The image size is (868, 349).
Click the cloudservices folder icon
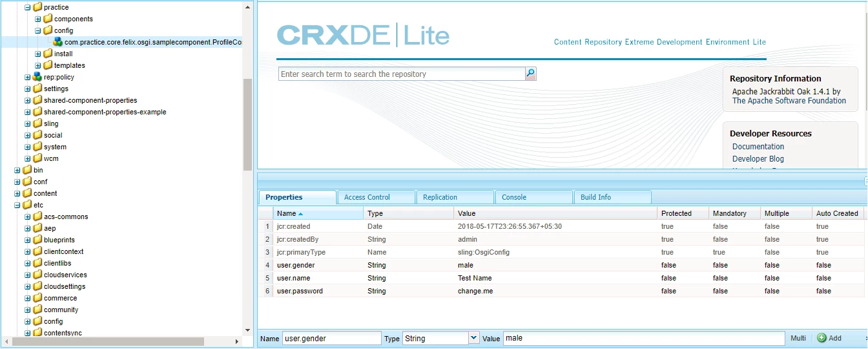tap(37, 275)
